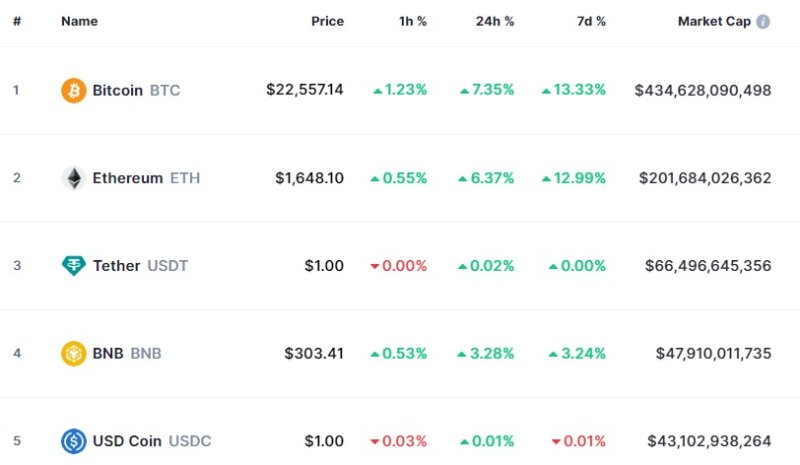
Task: Click the Bitcoin orange logo icon
Action: tap(74, 90)
